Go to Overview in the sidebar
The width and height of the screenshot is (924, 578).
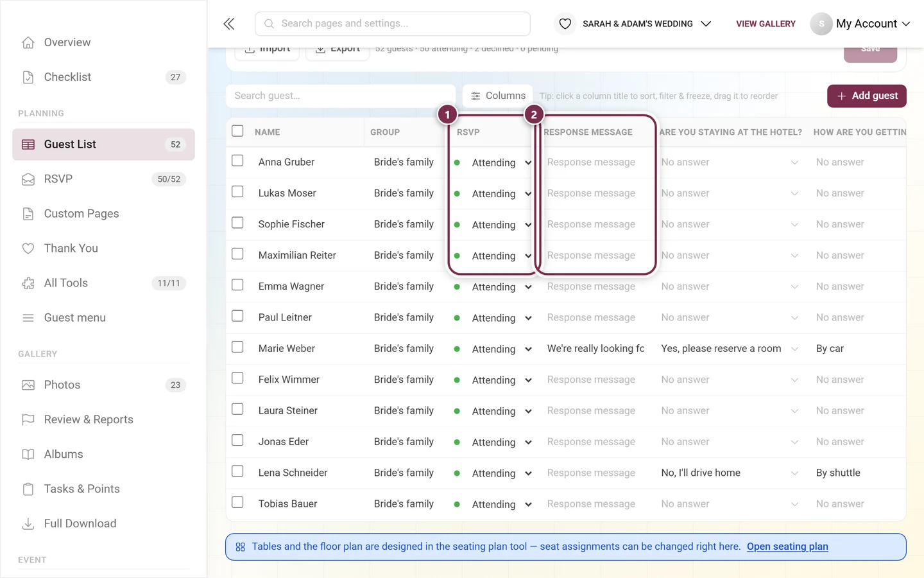[x=103, y=42]
